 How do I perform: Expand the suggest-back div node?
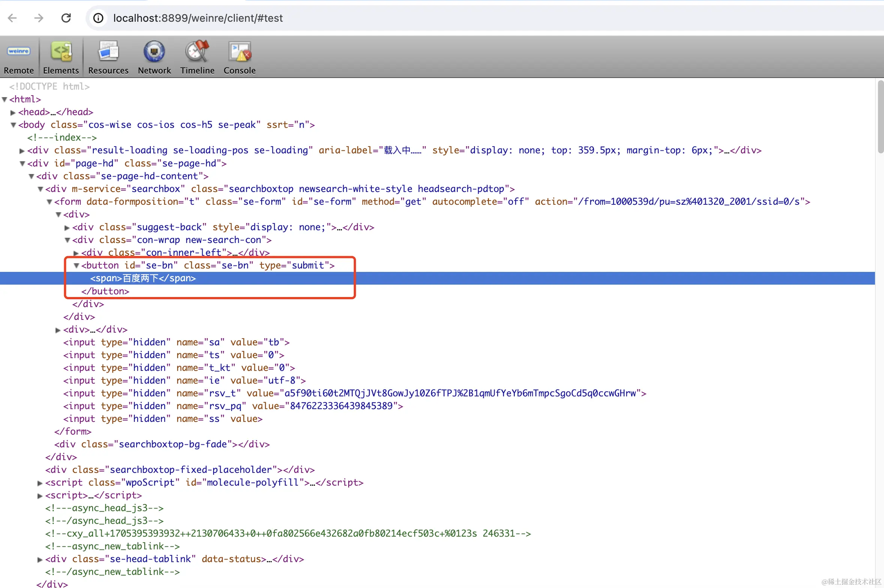coord(67,228)
